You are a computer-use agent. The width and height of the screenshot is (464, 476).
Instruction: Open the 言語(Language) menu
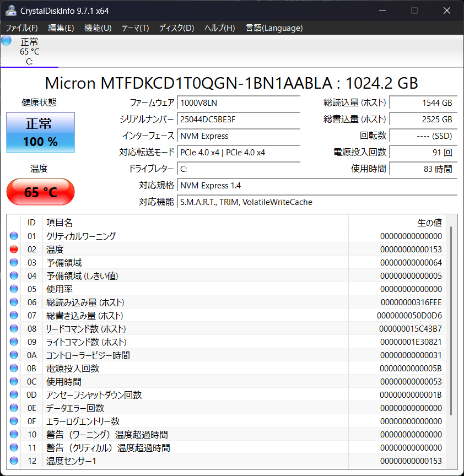274,28
